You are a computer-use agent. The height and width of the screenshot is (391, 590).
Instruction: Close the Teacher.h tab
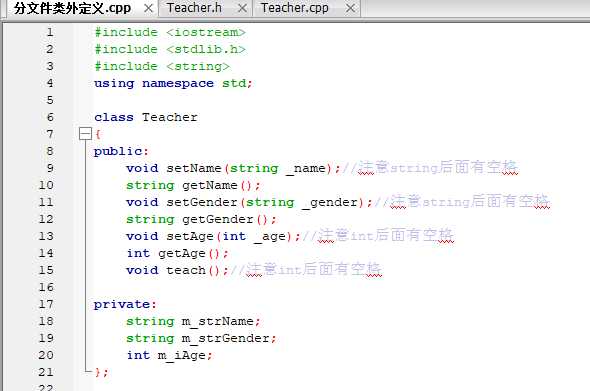[243, 8]
